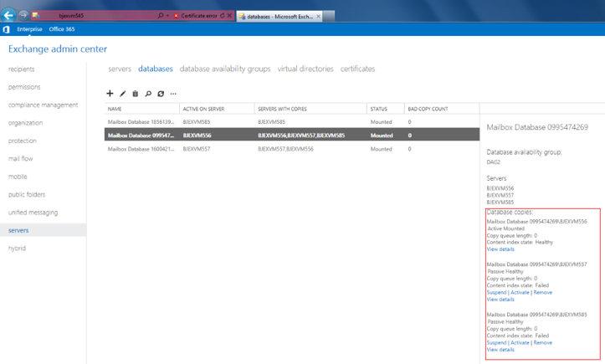Click BJEXVM557 cell in Active On Server column
605x364 pixels.
coord(197,149)
